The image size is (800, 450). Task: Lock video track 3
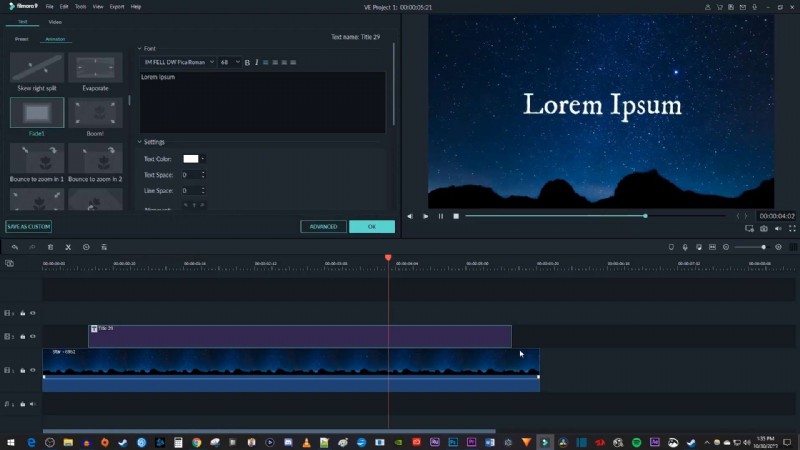tap(22, 313)
